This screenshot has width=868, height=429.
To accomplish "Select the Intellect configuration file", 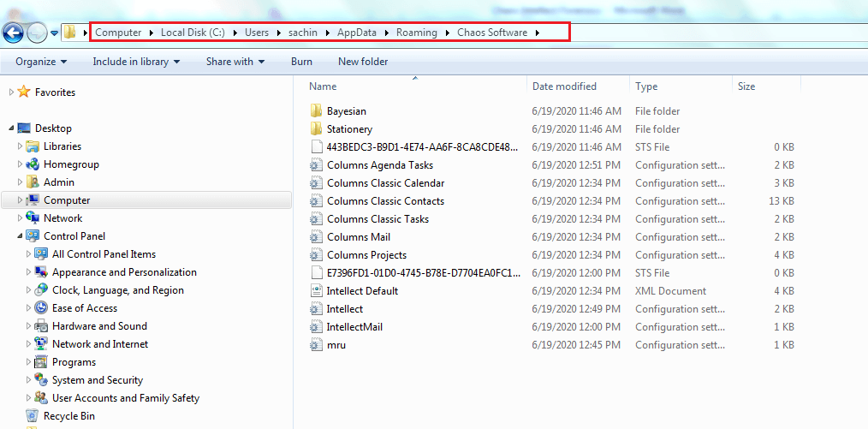I will (x=345, y=309).
